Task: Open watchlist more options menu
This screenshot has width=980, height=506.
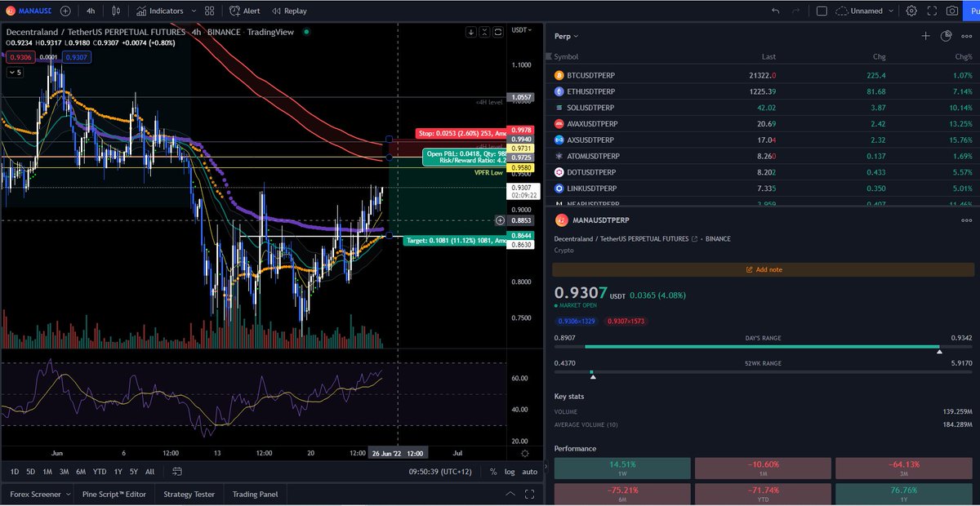Action: [968, 36]
